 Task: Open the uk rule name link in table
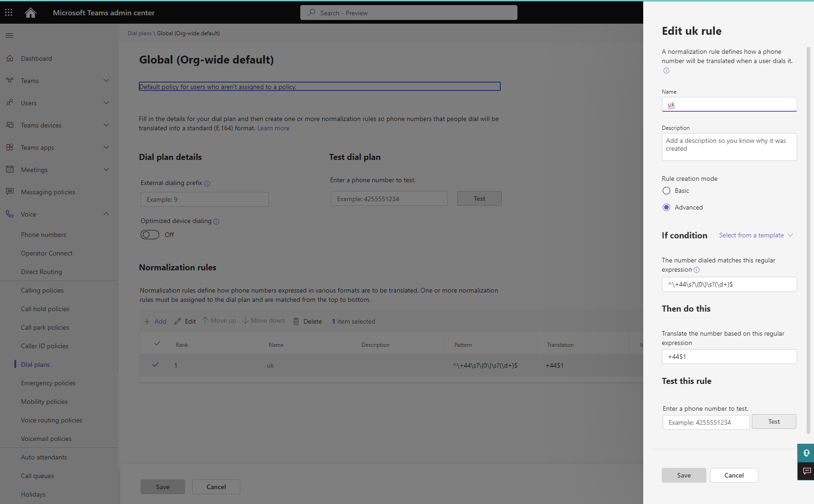(x=271, y=365)
